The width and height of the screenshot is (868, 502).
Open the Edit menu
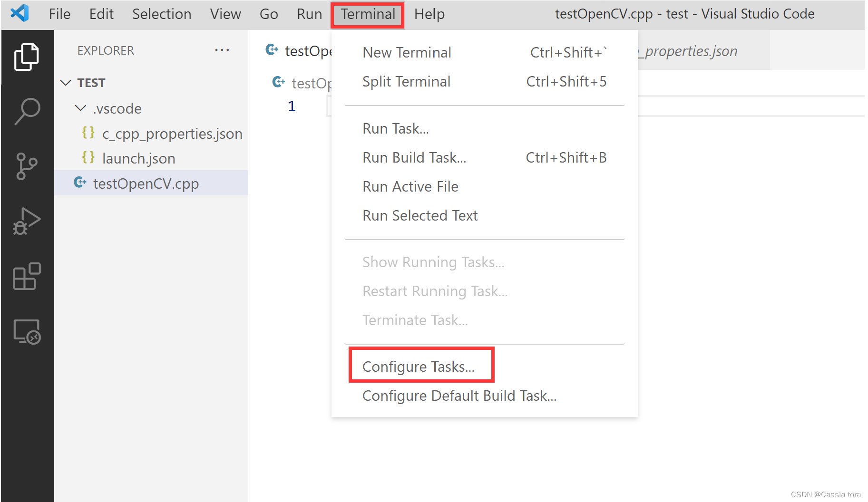[x=101, y=14]
